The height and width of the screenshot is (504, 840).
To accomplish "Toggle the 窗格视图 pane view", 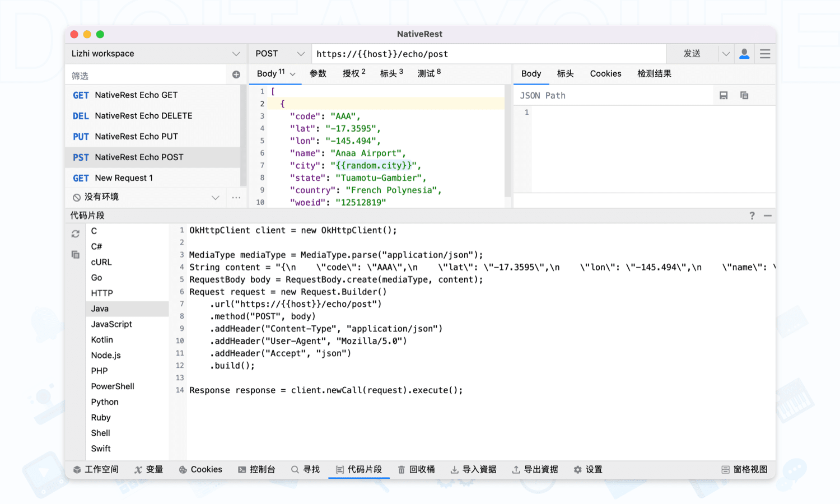I will (x=744, y=469).
